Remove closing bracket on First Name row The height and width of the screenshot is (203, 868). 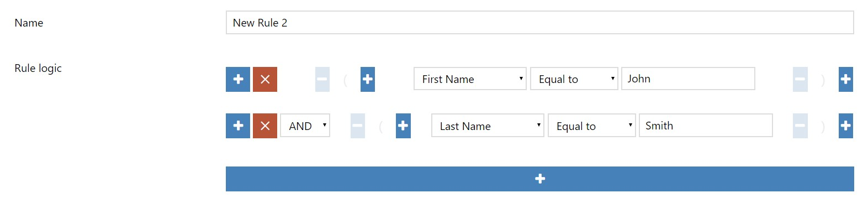click(x=800, y=79)
